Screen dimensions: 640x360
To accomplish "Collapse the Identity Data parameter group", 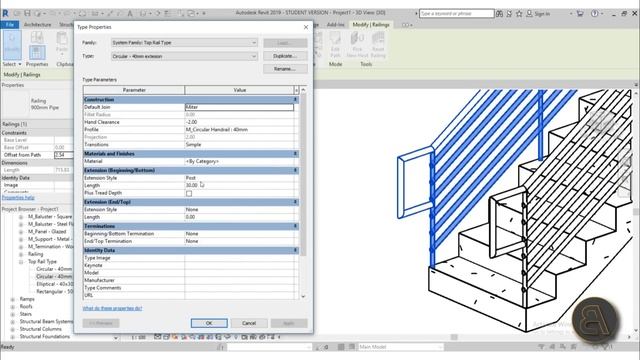I will 296,250.
